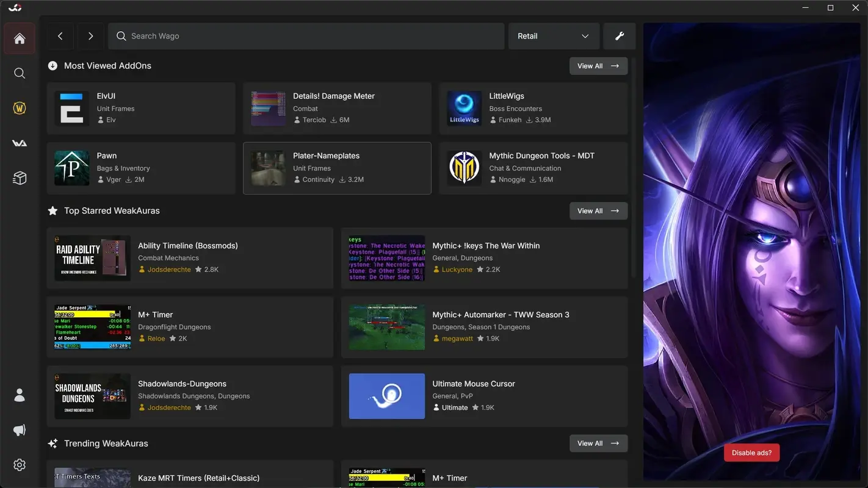Select the Plater-Nameplates addon card
Image resolution: width=868 pixels, height=488 pixels.
point(336,168)
